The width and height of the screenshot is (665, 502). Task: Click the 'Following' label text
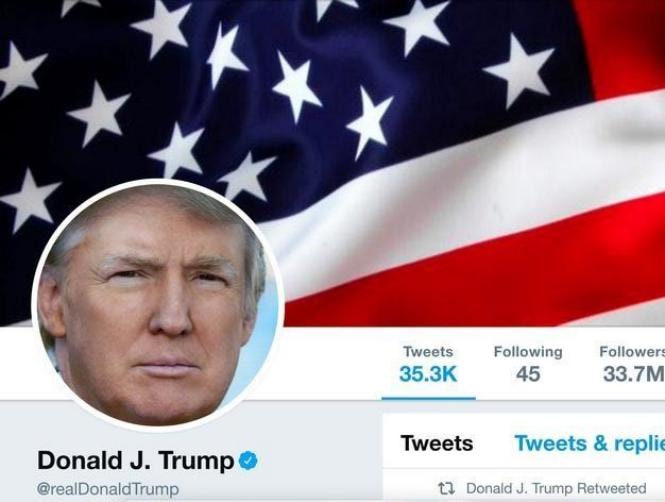coord(528,352)
